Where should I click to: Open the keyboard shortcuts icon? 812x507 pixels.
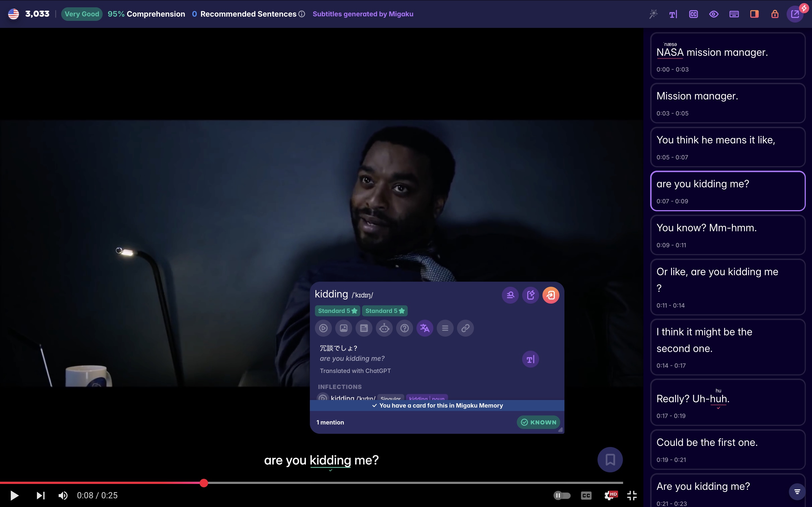[734, 14]
